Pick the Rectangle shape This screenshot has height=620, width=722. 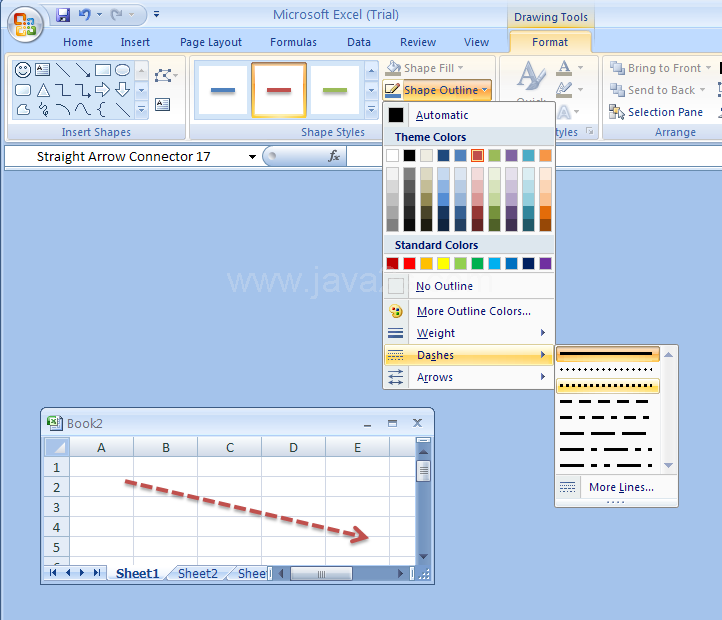click(x=103, y=70)
